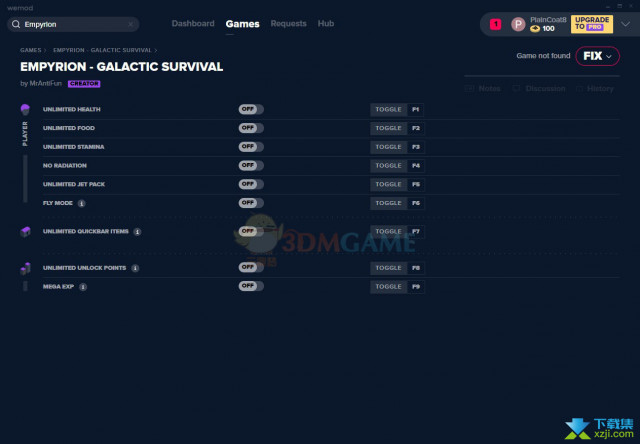Open the History tab
The image size is (640, 444).
pyautogui.click(x=594, y=89)
